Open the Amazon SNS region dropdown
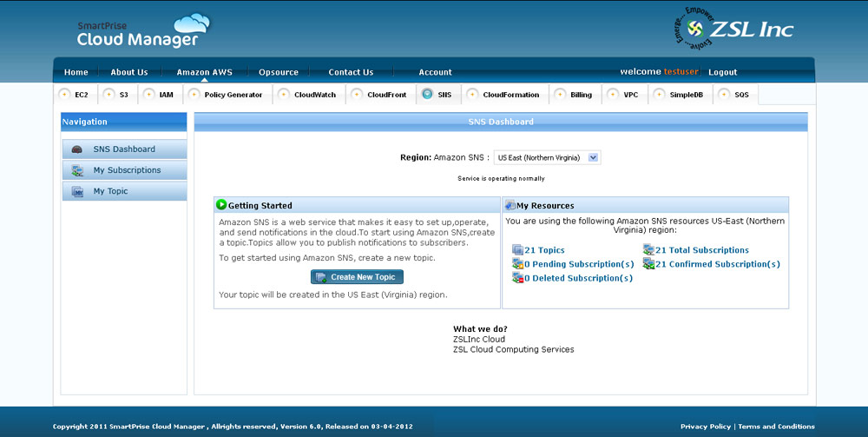The height and width of the screenshot is (437, 868). pos(547,158)
